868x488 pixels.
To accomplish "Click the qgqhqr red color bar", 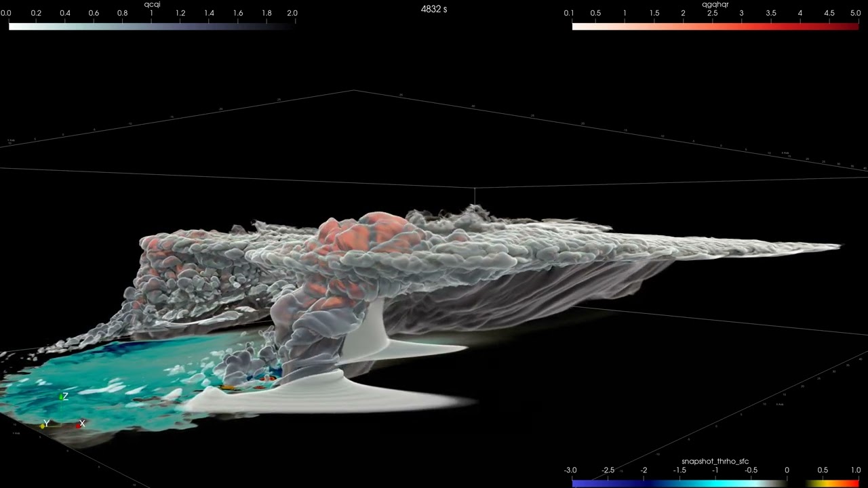I will tap(715, 26).
